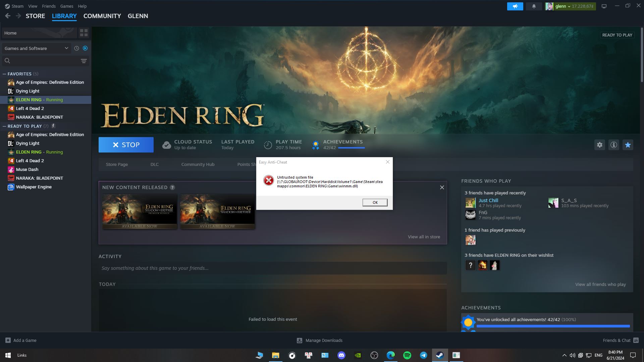
Task: Collapse the FAVORITES section in the sidebar
Action: (4, 74)
